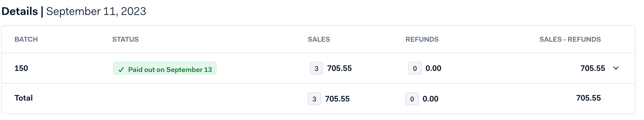Click batch row refunds amount 0.00
Screen dimensions: 644x120
pyautogui.click(x=433, y=68)
